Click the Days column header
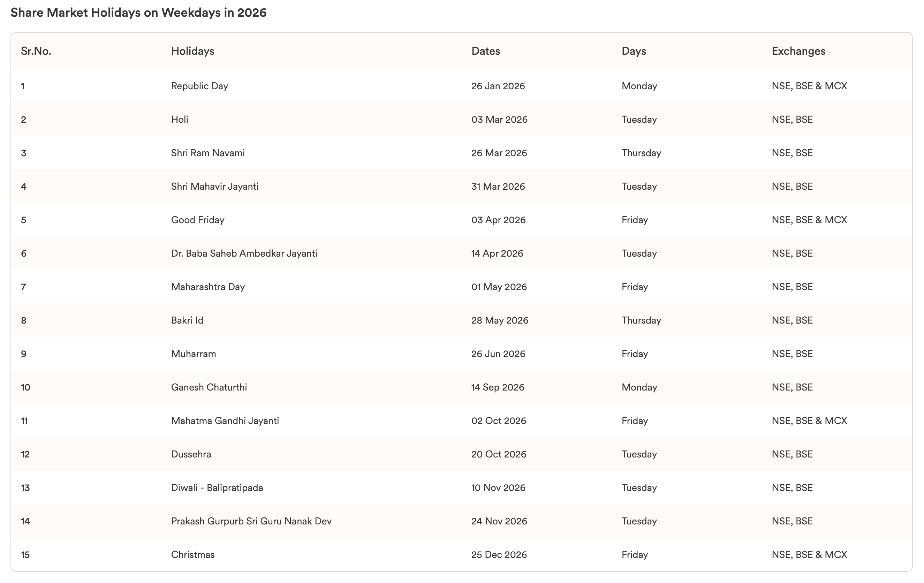Image resolution: width=924 pixels, height=583 pixels. coord(634,51)
